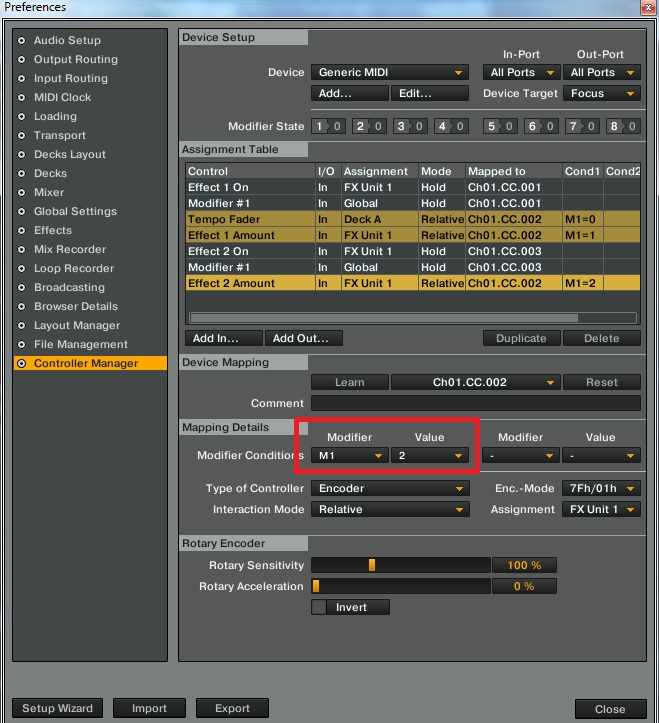This screenshot has height=723, width=659.
Task: Click the Learn button
Action: pyautogui.click(x=350, y=382)
